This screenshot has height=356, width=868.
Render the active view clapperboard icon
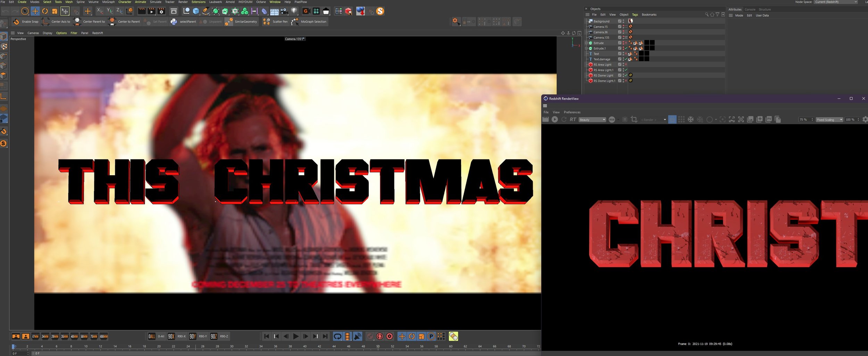142,11
